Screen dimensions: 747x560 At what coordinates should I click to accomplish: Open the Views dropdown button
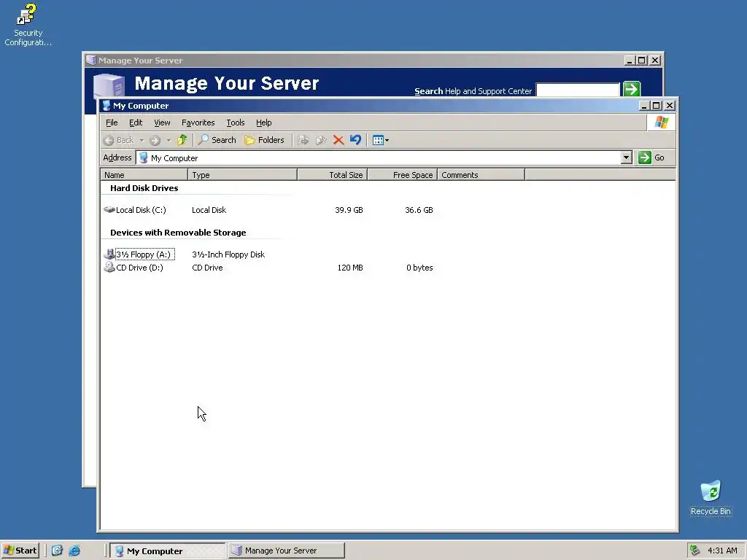381,140
